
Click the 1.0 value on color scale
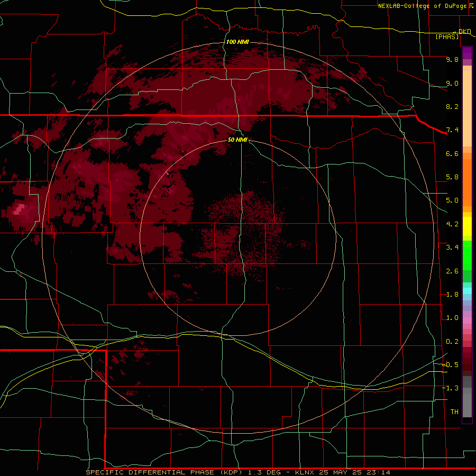click(452, 318)
